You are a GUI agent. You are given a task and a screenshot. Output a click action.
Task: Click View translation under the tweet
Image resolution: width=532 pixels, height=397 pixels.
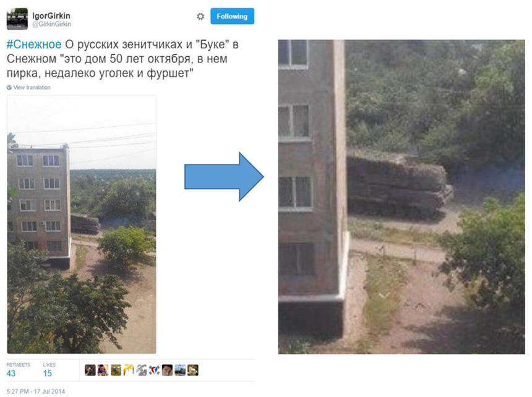tap(32, 87)
